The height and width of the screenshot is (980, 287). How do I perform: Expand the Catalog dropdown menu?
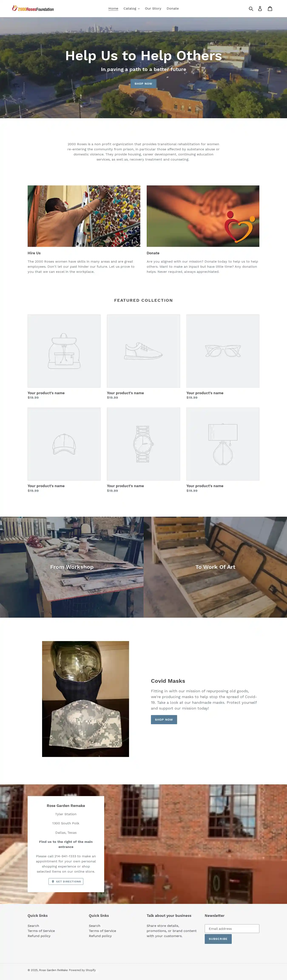[132, 8]
